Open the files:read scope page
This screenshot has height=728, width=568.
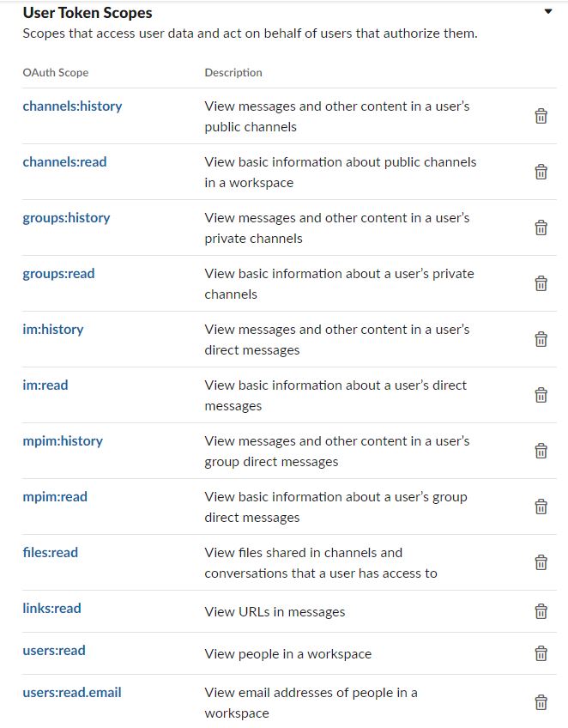(49, 552)
